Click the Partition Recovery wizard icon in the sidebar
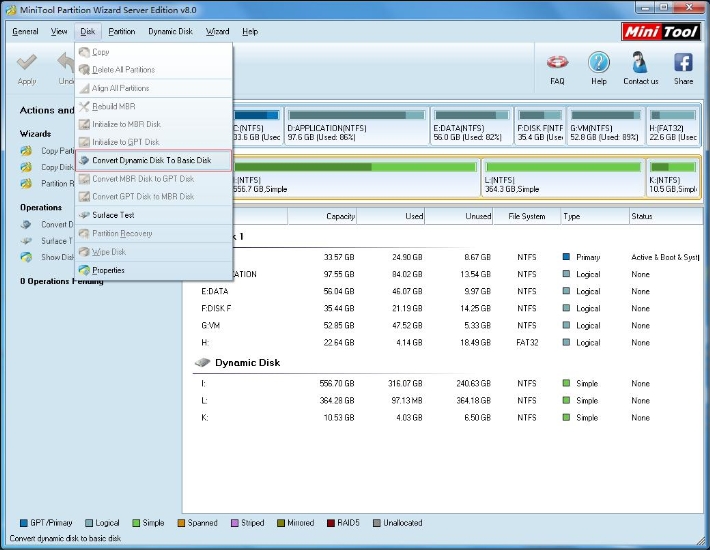The width and height of the screenshot is (710, 550). pos(26,183)
